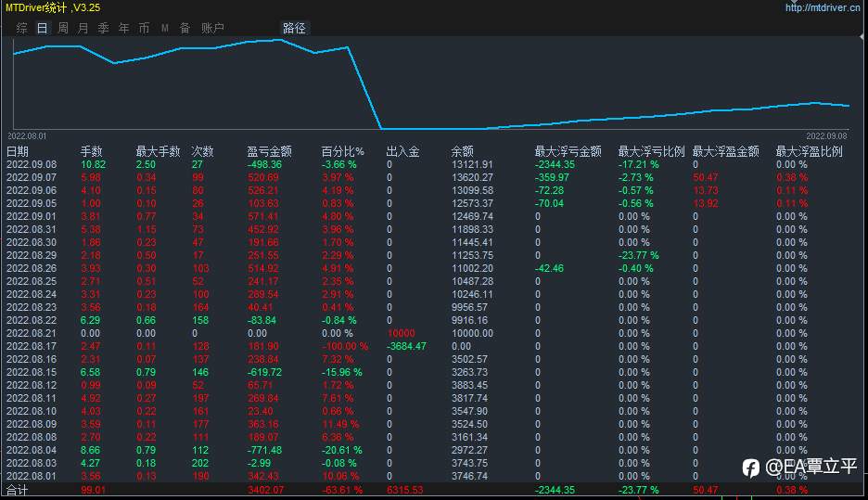The image size is (868, 500).
Task: Select the 2022.08.25 row date
Action: pos(32,281)
